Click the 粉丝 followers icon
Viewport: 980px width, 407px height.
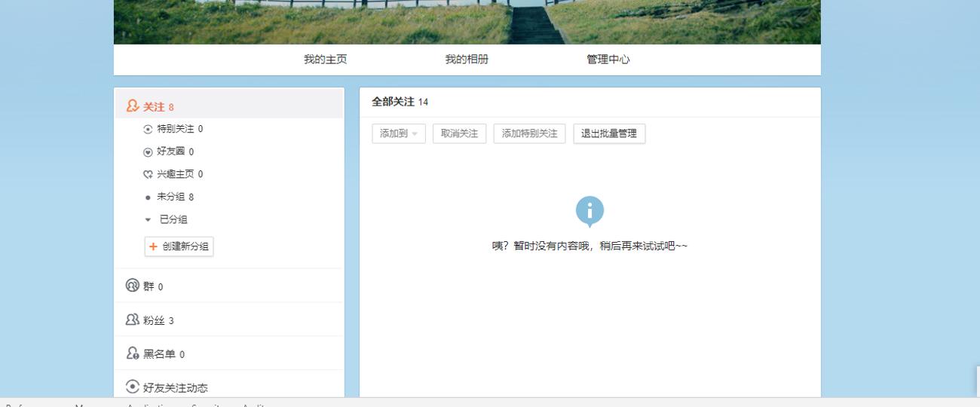[x=133, y=320]
